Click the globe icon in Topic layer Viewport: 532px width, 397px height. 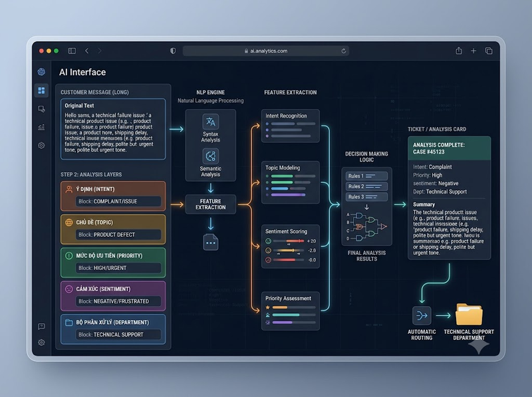pyautogui.click(x=69, y=222)
